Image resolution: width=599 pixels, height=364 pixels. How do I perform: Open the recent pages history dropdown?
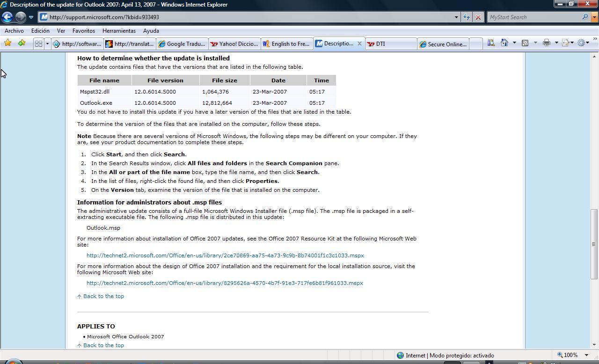coord(31,17)
